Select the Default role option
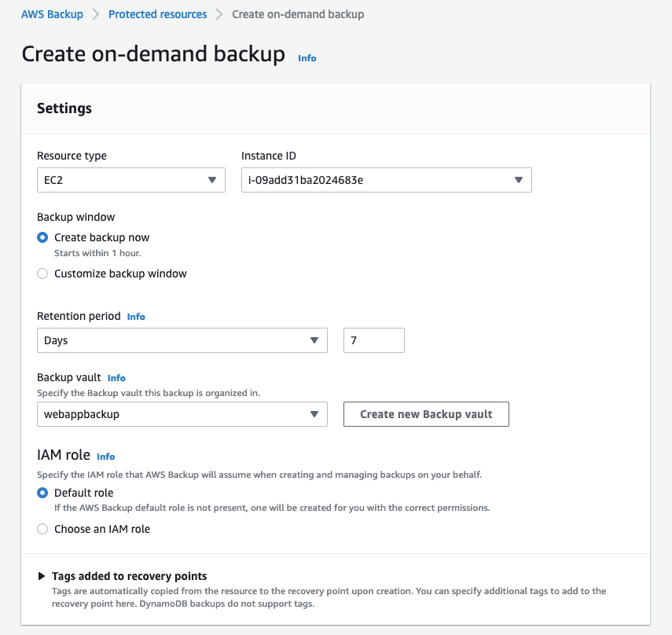Viewport: 672px width, 635px height. [43, 492]
